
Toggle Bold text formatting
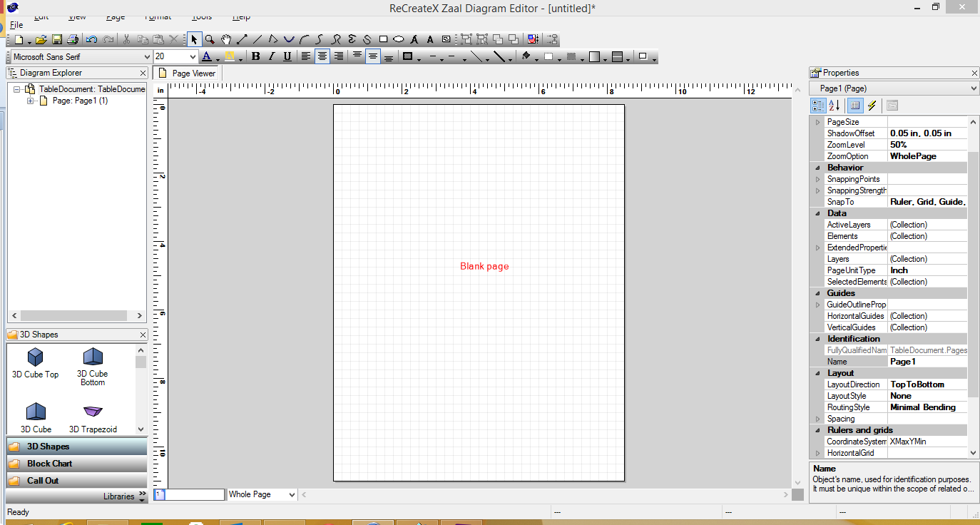tap(255, 56)
